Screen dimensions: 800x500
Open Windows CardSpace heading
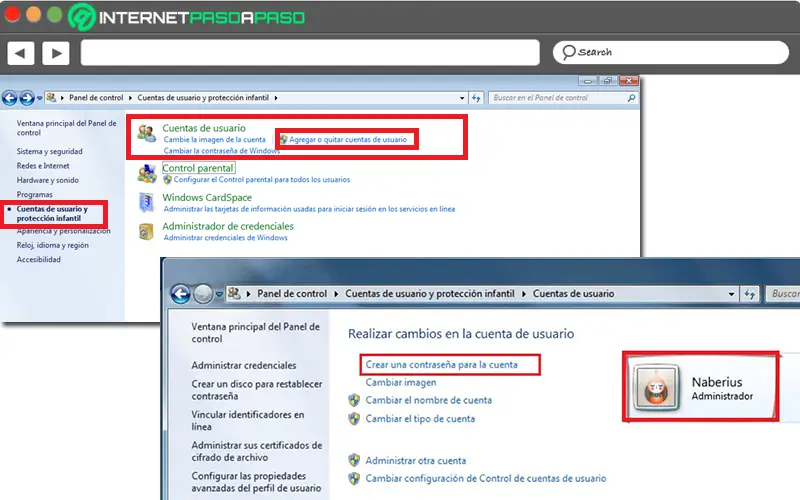[207, 197]
